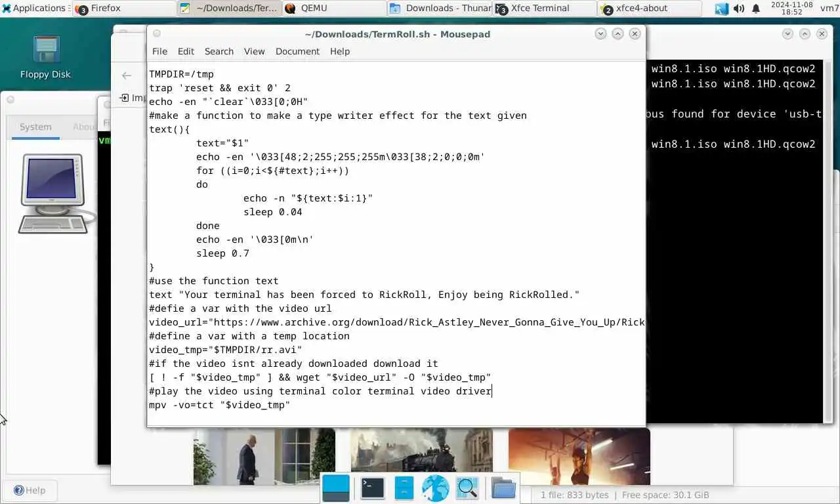The image size is (840, 504).
Task: Open the Search menu in Mousepad
Action: pos(219,51)
